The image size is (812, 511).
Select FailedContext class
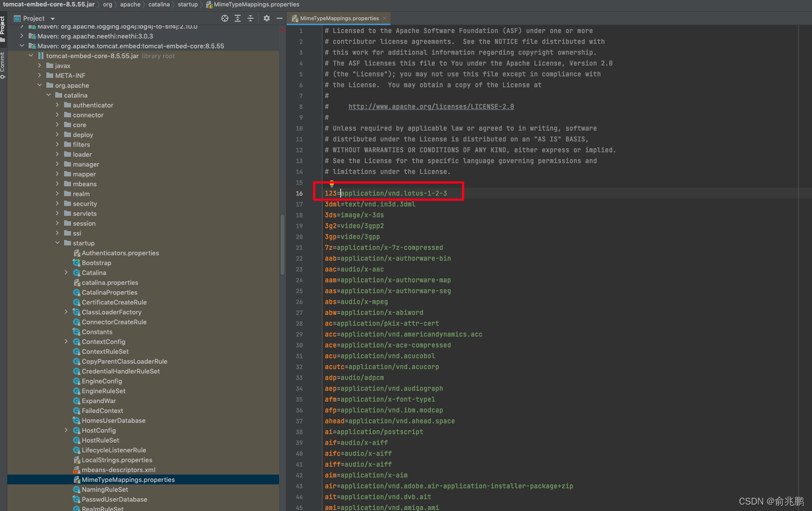coord(102,410)
